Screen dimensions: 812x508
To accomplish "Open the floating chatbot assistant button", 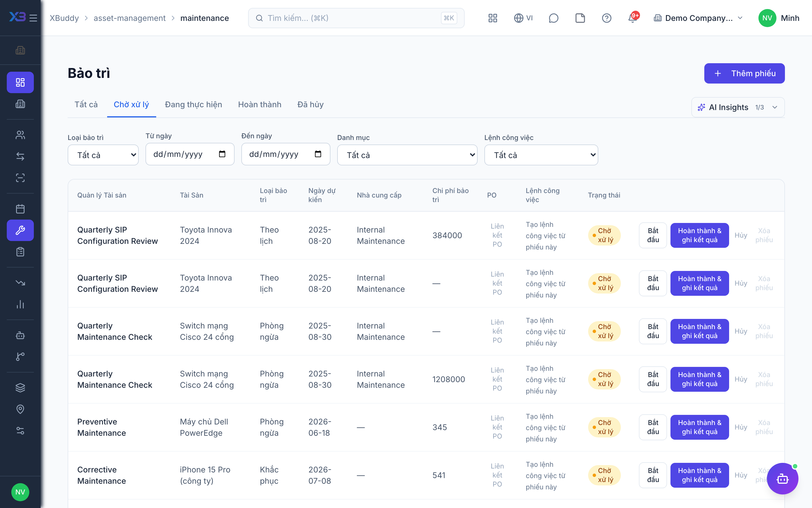I will point(782,478).
